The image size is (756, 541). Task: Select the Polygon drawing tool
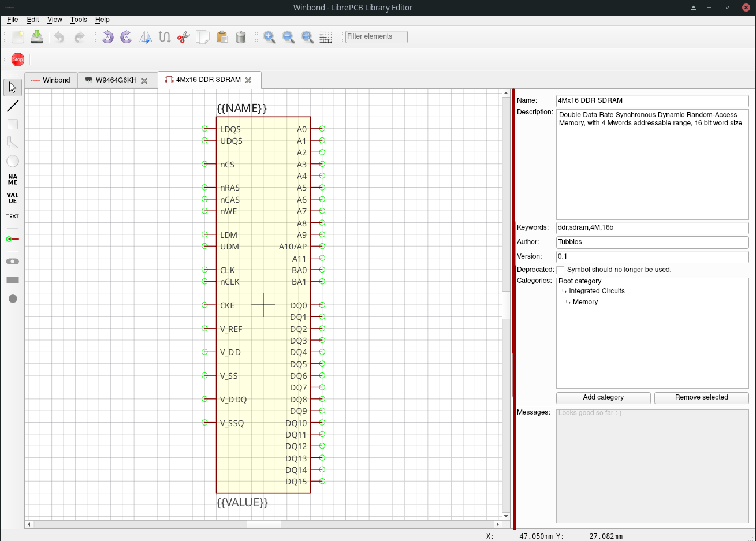[x=12, y=142]
